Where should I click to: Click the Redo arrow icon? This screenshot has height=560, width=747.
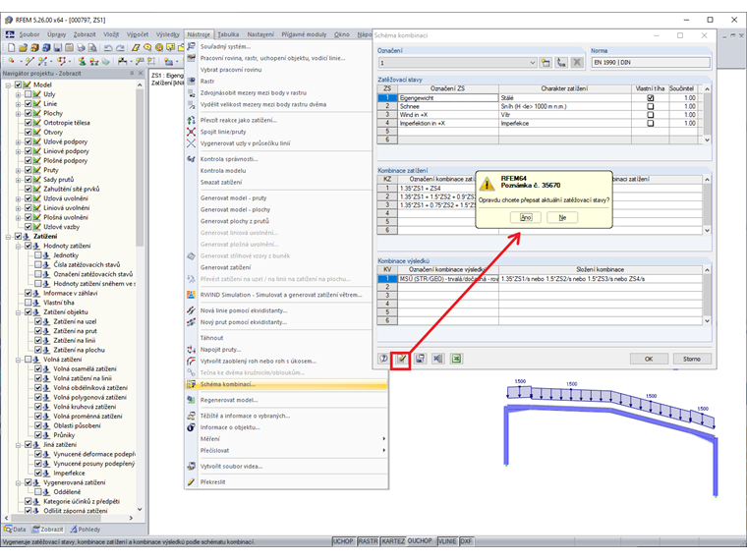tap(120, 47)
